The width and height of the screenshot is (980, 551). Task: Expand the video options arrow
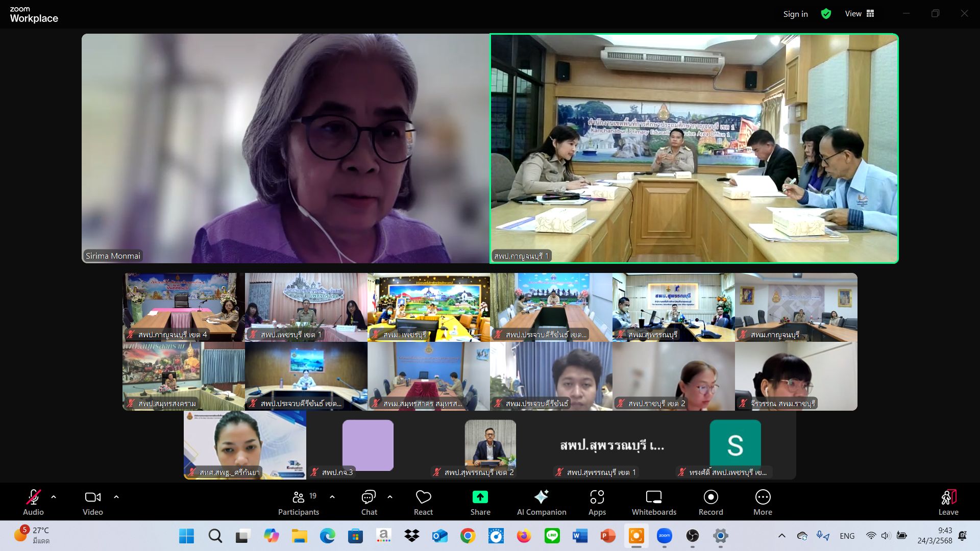116,497
